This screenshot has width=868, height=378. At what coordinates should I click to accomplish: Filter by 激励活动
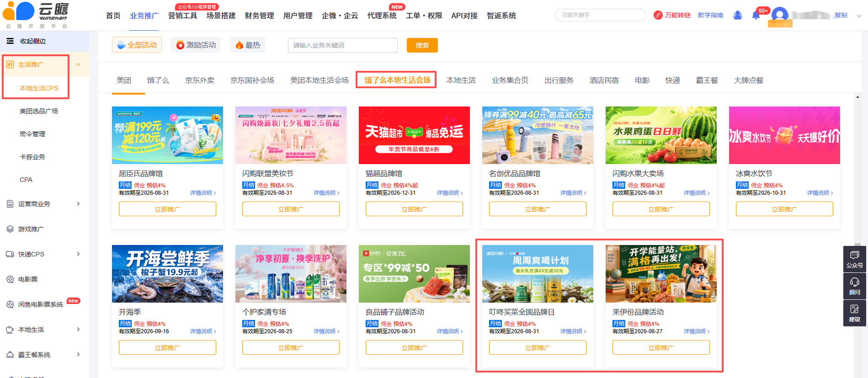tap(196, 45)
